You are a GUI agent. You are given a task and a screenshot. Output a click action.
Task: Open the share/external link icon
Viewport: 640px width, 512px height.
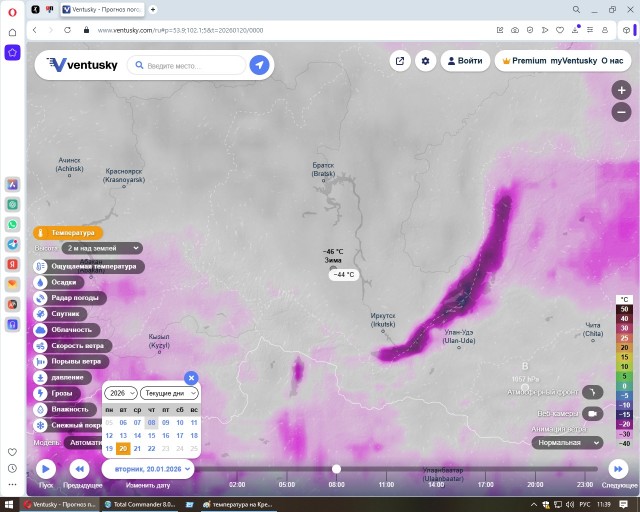(x=400, y=61)
